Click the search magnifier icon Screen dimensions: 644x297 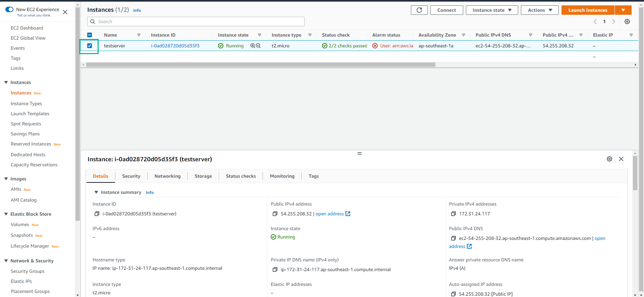coord(93,22)
